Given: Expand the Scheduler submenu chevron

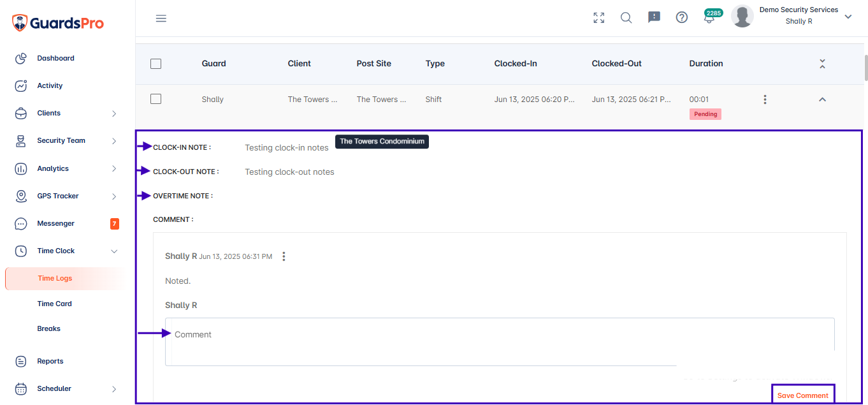Looking at the screenshot, I should click(x=114, y=389).
